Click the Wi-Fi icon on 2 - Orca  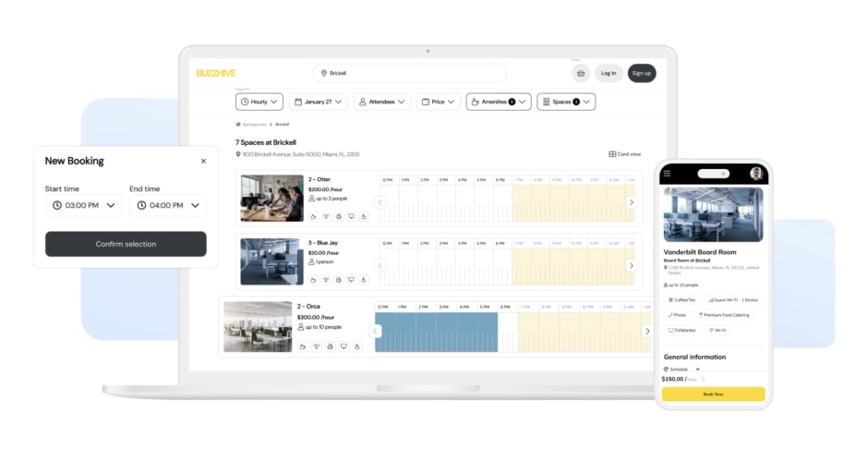coord(316,346)
